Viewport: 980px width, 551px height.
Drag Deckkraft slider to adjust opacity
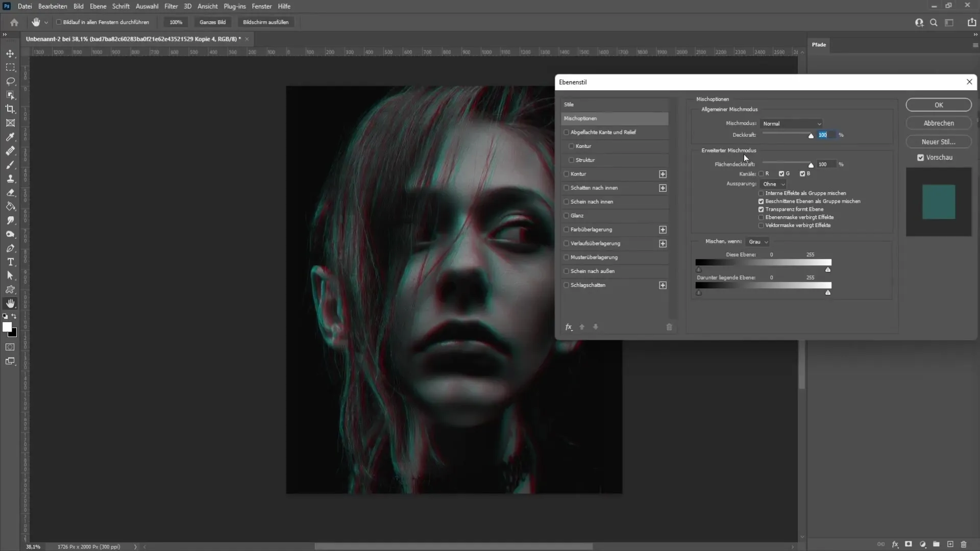pyautogui.click(x=811, y=135)
